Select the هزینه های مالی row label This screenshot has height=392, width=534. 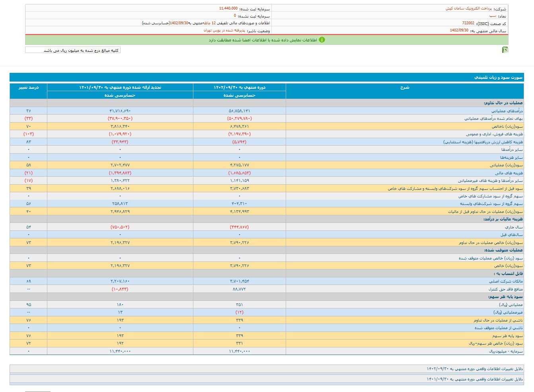[509, 173]
